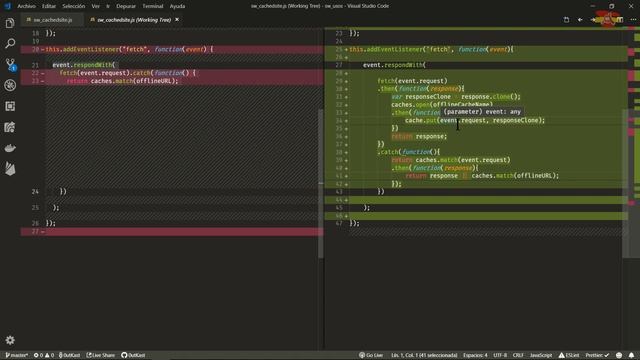The height and width of the screenshot is (360, 640).
Task: Click removed line 23 caches.match(offlineURL)
Action: tap(122, 81)
